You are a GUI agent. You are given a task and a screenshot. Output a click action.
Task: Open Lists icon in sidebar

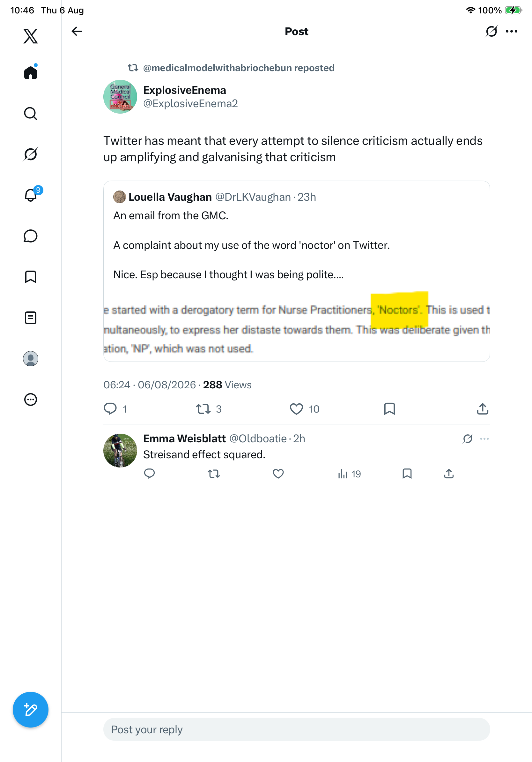pos(31,318)
